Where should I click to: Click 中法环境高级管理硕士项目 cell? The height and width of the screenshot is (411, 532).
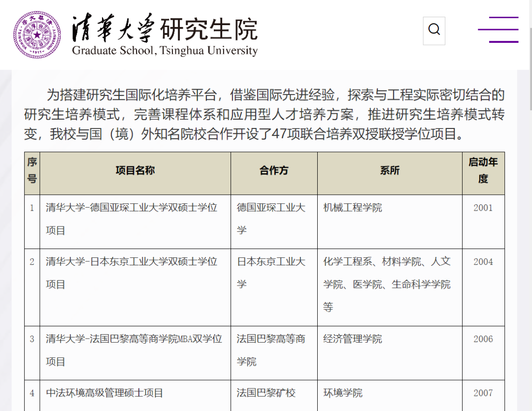pos(135,395)
